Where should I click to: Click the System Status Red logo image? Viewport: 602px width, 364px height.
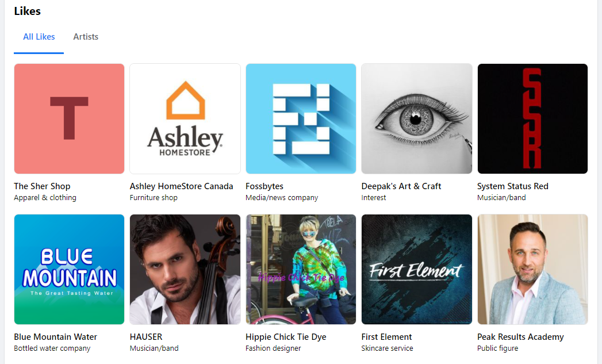[532, 118]
